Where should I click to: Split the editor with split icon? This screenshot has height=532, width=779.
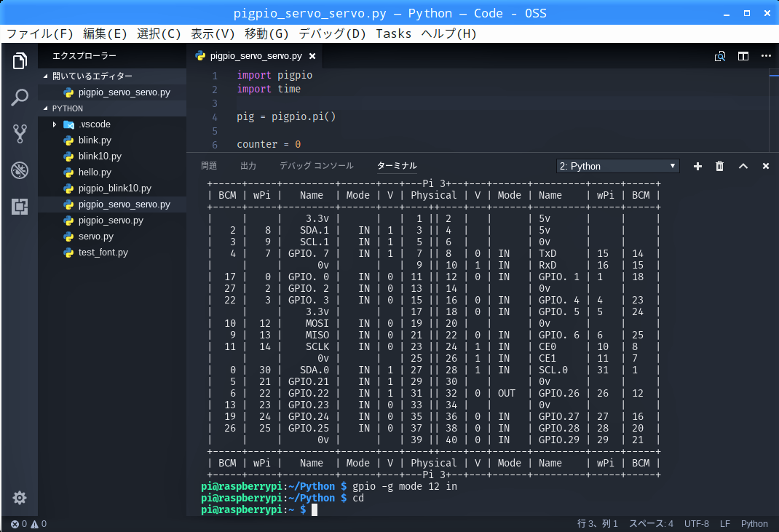743,56
